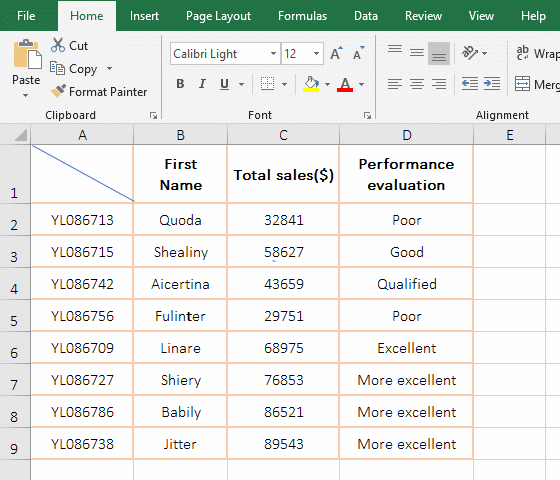This screenshot has height=480, width=560.
Task: Switch to the Formulas tab
Action: click(302, 16)
